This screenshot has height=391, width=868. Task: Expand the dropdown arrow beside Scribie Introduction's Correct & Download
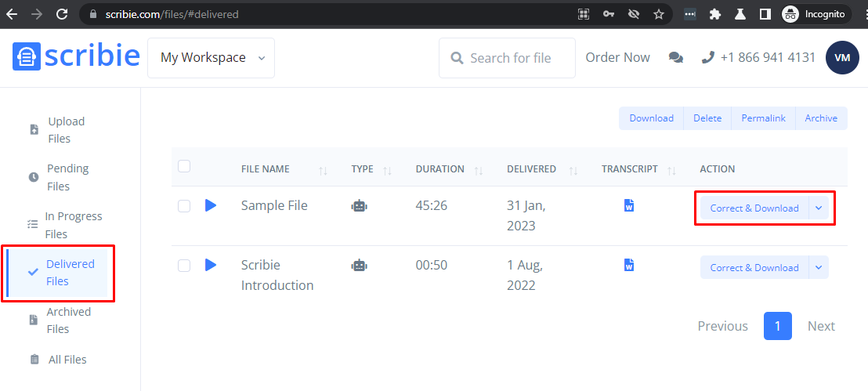tap(819, 267)
